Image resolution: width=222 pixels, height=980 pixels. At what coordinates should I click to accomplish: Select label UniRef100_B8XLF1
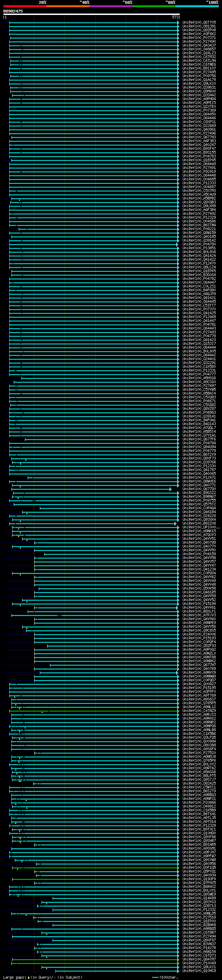pos(199,611)
